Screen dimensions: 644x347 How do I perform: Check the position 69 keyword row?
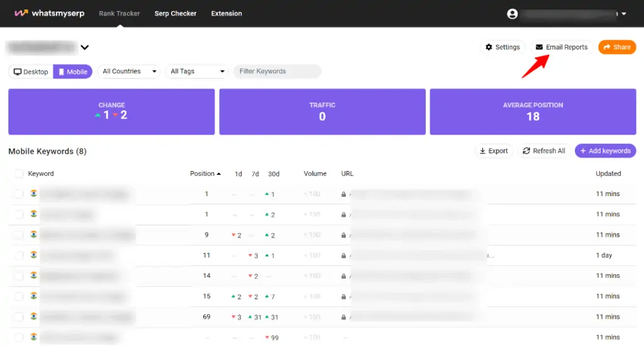[x=19, y=317]
